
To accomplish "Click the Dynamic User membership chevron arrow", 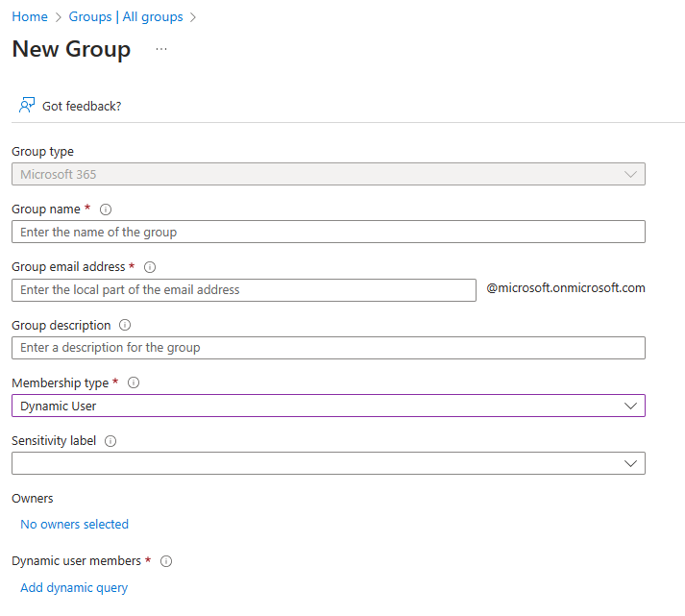I will click(x=630, y=406).
